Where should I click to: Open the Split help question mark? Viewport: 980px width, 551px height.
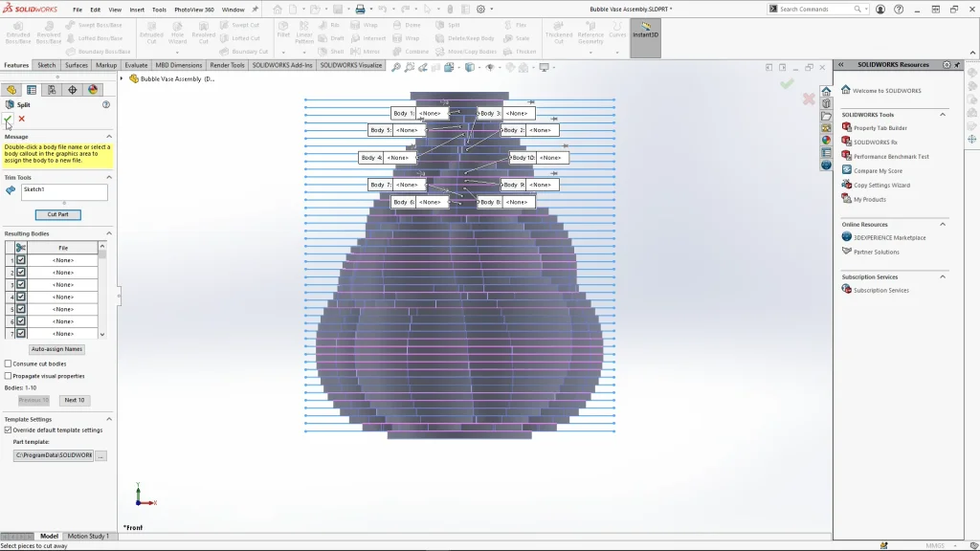tap(106, 105)
